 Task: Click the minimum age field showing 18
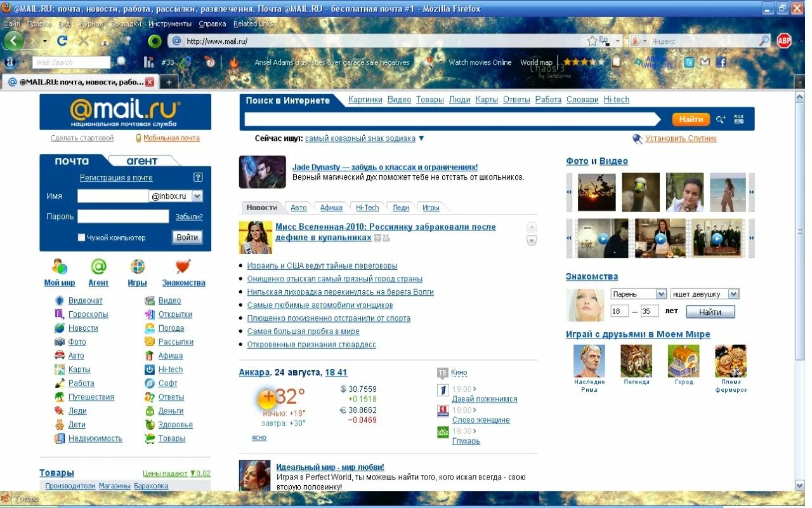coord(619,311)
